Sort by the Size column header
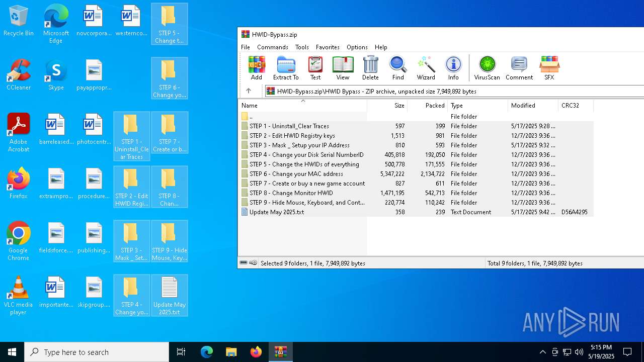644x362 pixels. [387, 106]
